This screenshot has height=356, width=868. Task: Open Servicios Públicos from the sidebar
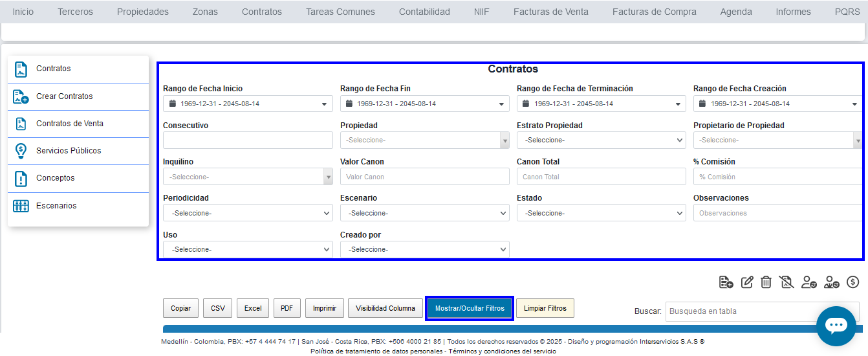point(69,151)
